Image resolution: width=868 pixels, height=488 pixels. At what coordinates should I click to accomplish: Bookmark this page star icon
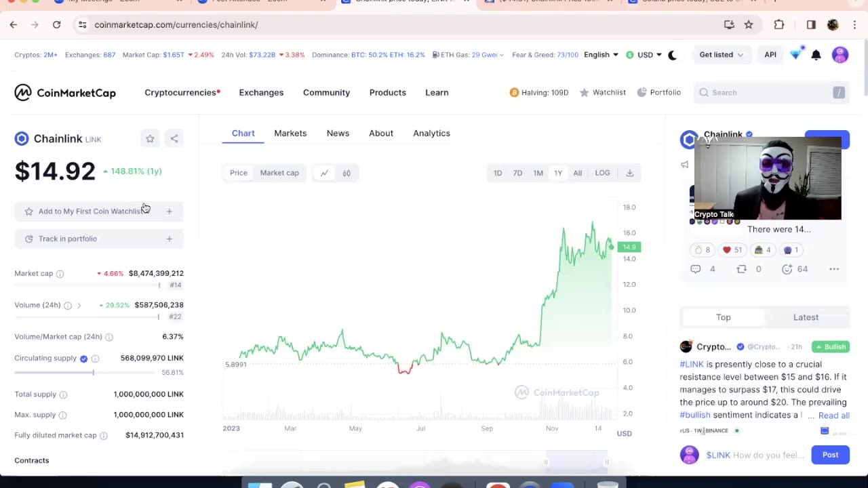click(749, 25)
